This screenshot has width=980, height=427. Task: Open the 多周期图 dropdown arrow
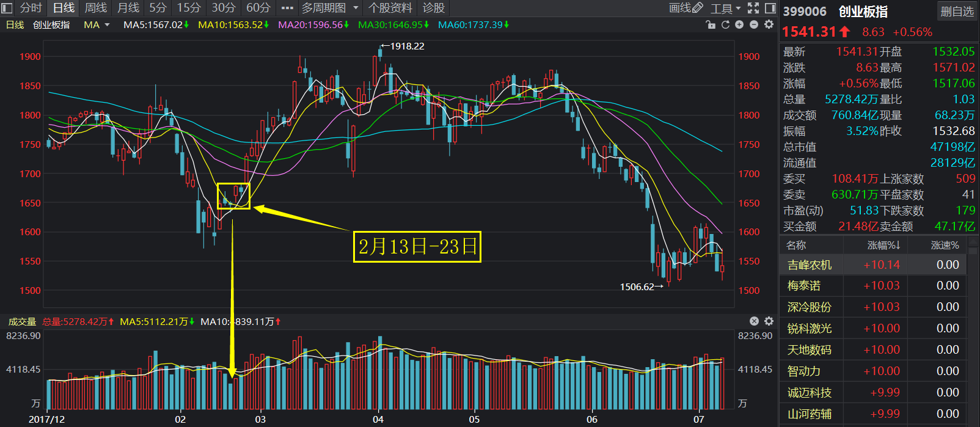[x=356, y=8]
